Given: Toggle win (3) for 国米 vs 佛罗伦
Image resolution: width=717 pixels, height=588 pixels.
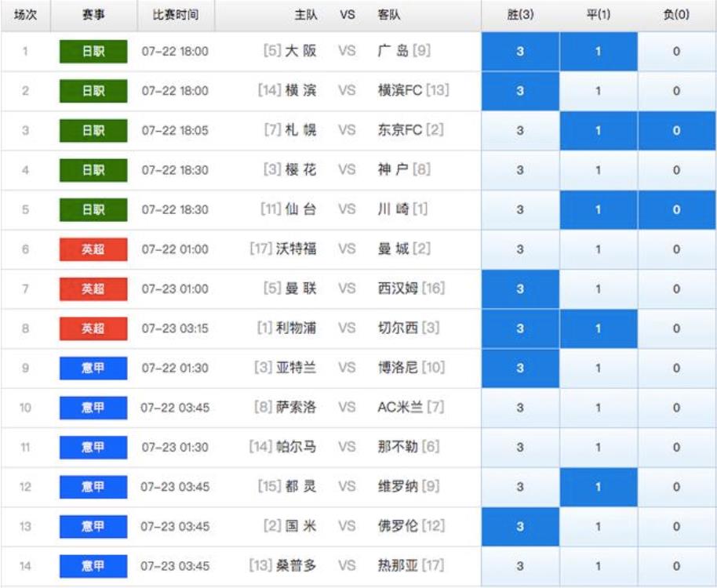Looking at the screenshot, I should point(520,526).
